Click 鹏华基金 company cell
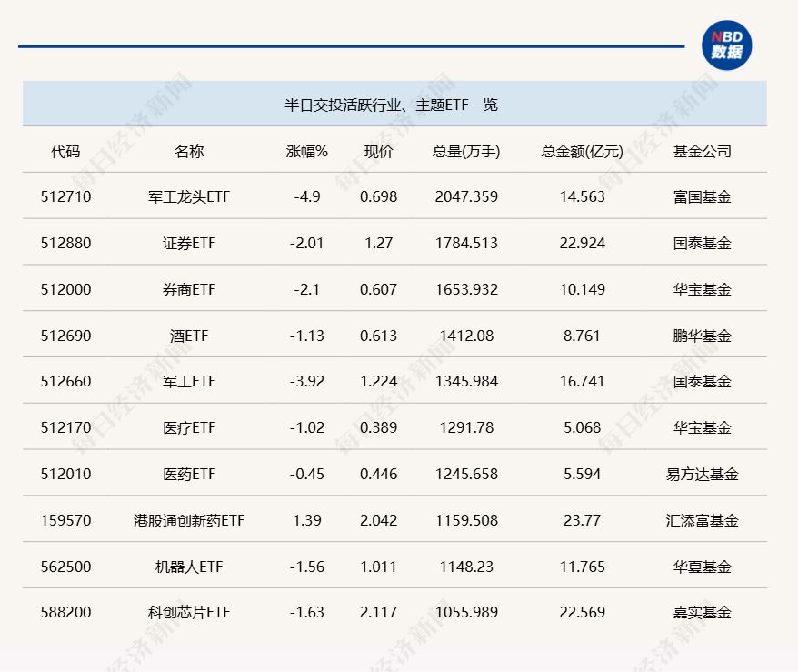Viewport: 798px width, 672px height. [703, 336]
